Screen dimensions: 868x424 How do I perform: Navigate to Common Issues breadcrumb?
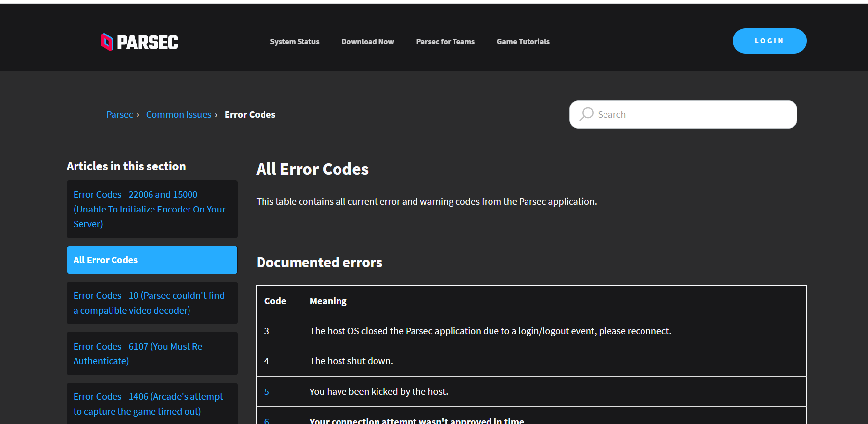tap(179, 114)
